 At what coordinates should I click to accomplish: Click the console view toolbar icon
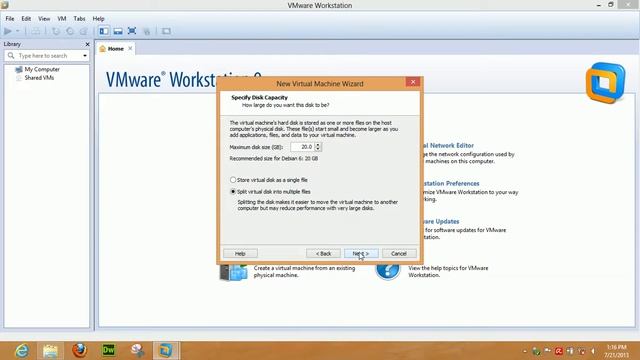[x=166, y=31]
